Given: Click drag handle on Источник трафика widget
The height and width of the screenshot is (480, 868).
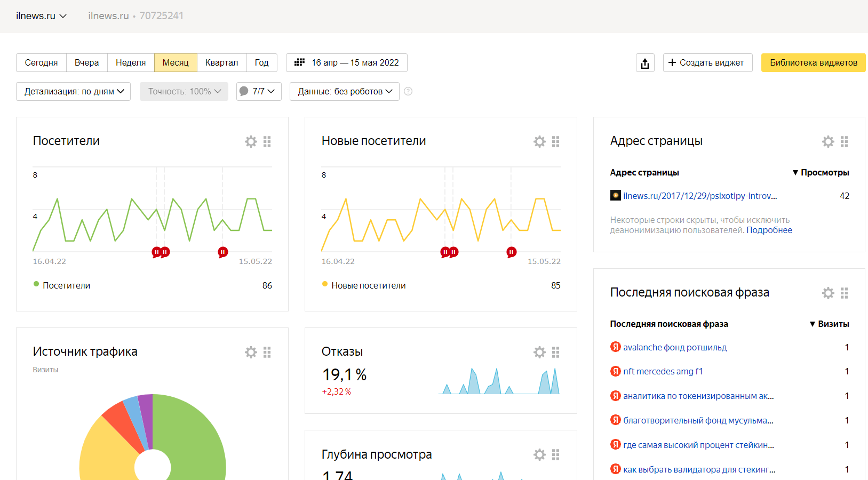Looking at the screenshot, I should (267, 352).
